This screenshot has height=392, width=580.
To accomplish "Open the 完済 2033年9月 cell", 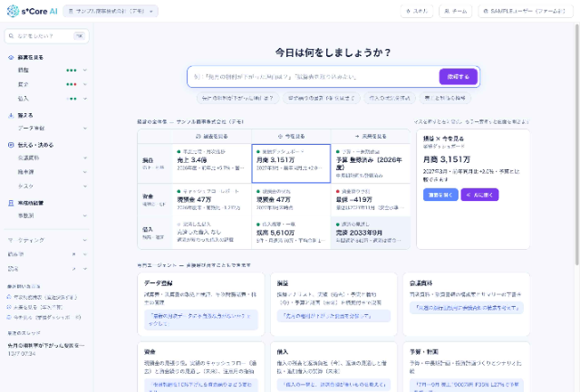I will [371, 233].
